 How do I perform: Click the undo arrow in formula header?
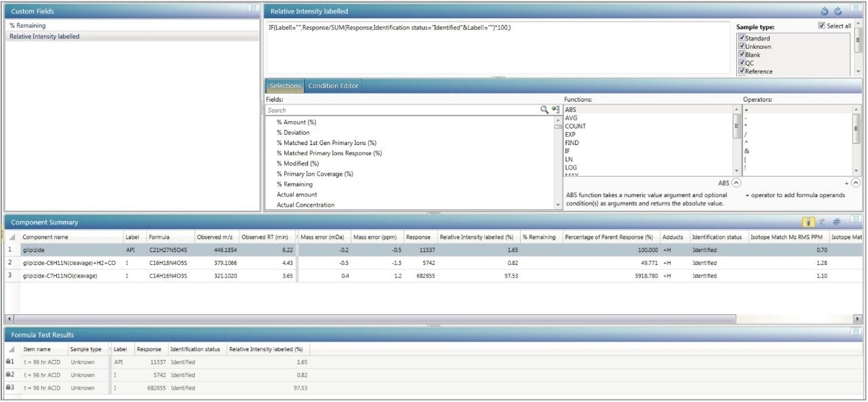coord(825,11)
